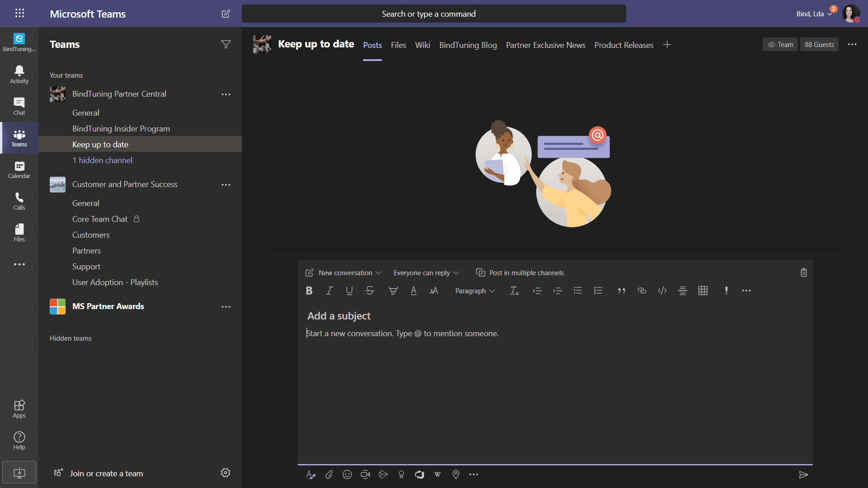The height and width of the screenshot is (488, 868).
Task: Click the search or command box
Action: coord(434,14)
